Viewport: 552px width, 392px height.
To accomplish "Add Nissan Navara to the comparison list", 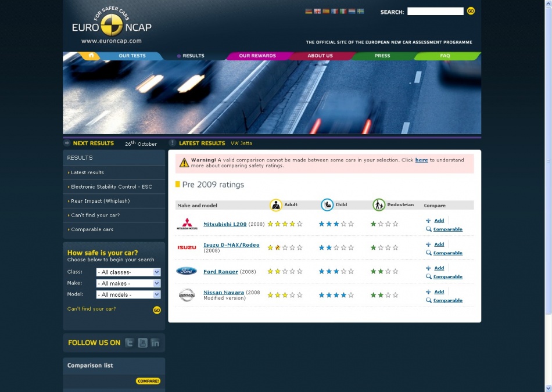I will point(439,292).
